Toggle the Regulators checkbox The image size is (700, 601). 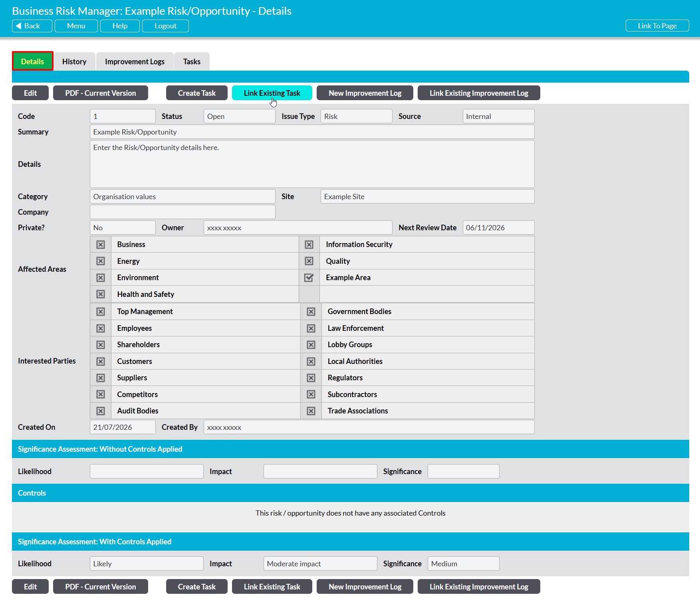[x=311, y=378]
